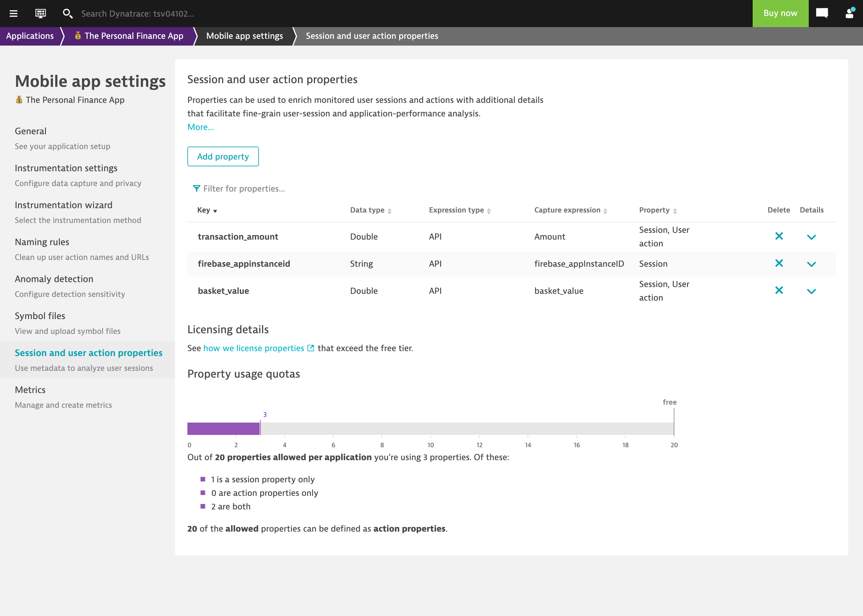Viewport: 863px width, 616px height.
Task: Open Naming rules section
Action: (x=87, y=249)
